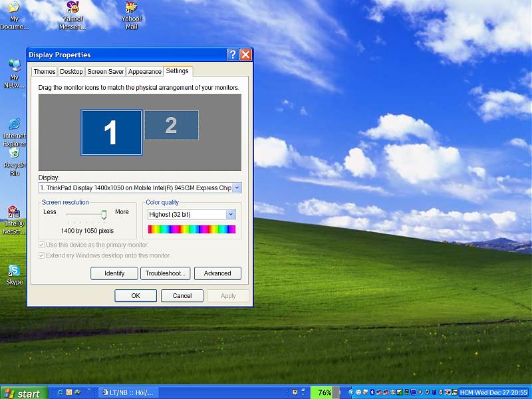Open the Themes tab
Image resolution: width=532 pixels, height=399 pixels.
point(45,72)
